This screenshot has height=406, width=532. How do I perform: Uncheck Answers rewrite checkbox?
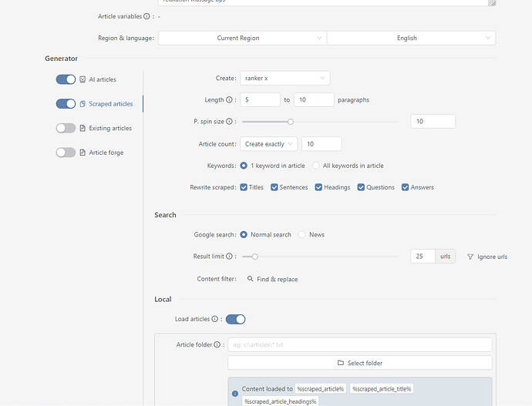pos(405,187)
